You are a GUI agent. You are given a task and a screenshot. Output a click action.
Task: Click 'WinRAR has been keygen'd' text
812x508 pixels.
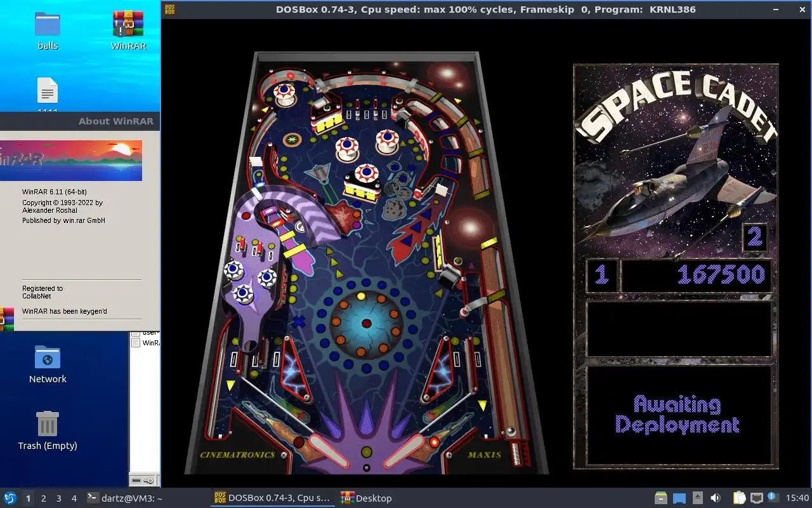[x=65, y=312]
